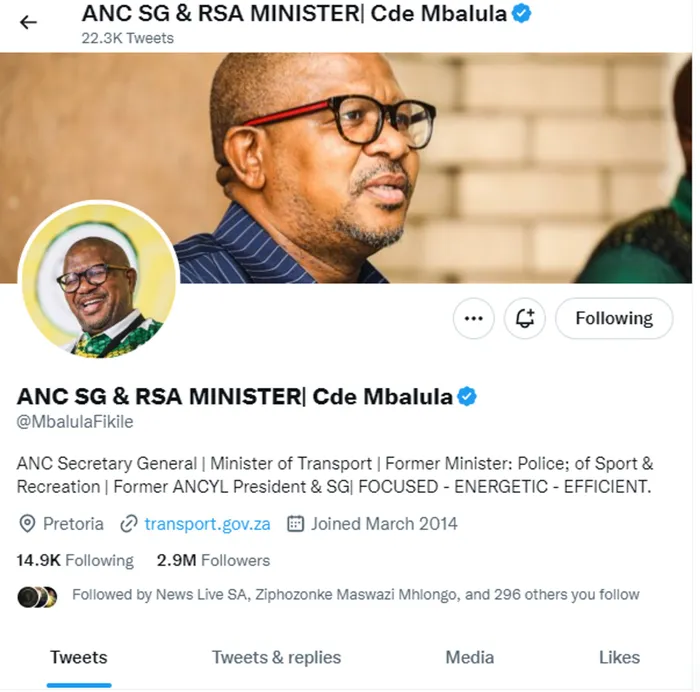Screen dimensions: 700x692
Task: Click verified badge beside profile name
Action: pos(467,396)
